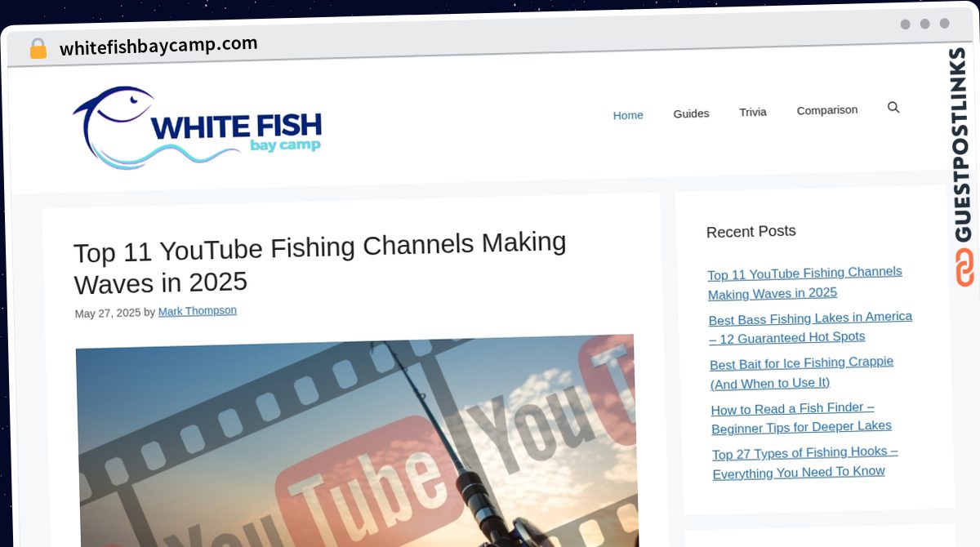The image size is (980, 547).
Task: Click the orange padlock security icon
Action: pyautogui.click(x=38, y=49)
